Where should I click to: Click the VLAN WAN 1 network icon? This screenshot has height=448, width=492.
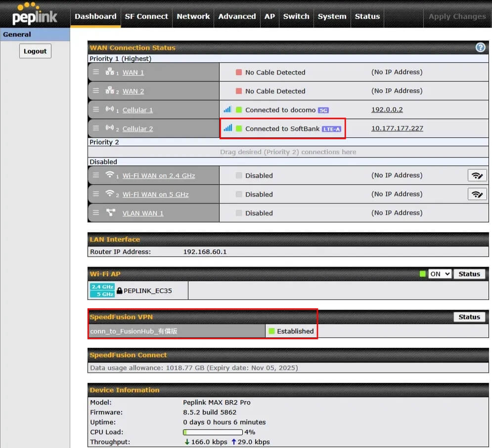click(x=110, y=213)
